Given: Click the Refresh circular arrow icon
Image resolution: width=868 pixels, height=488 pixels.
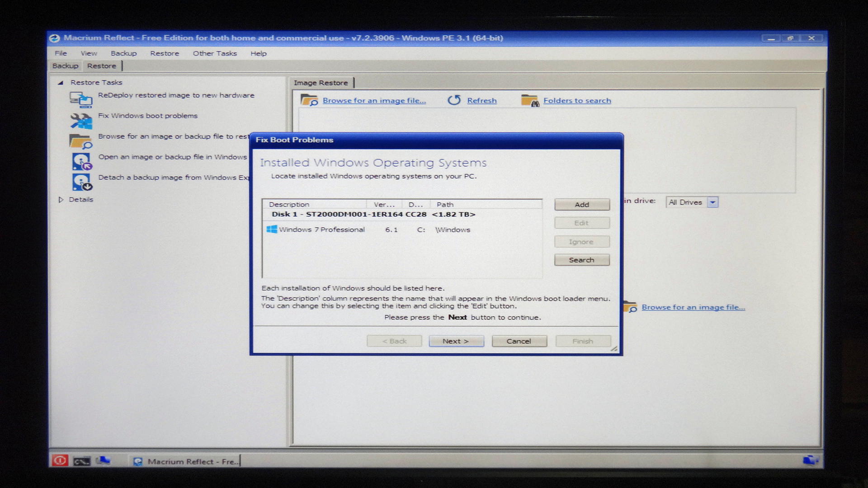Looking at the screenshot, I should click(x=454, y=100).
